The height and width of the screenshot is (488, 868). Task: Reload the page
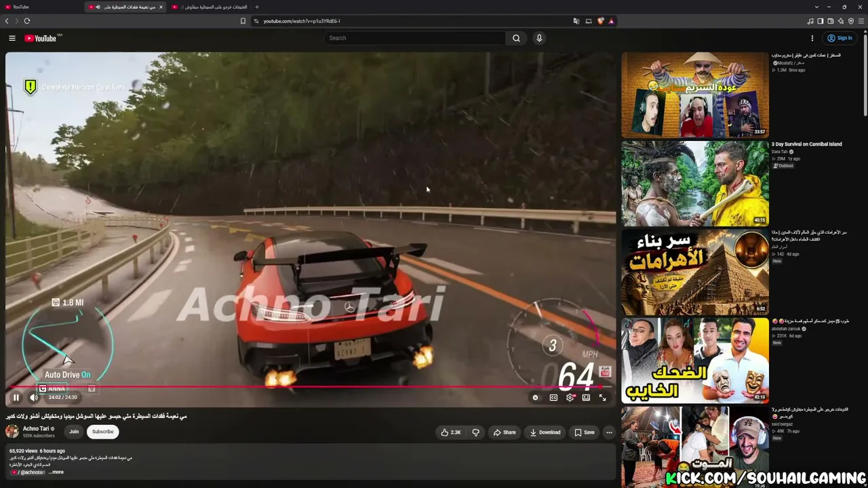point(27,21)
